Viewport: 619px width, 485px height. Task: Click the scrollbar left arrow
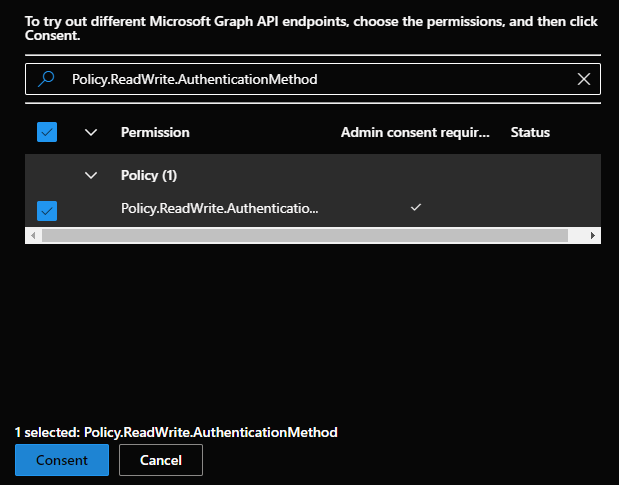click(33, 235)
